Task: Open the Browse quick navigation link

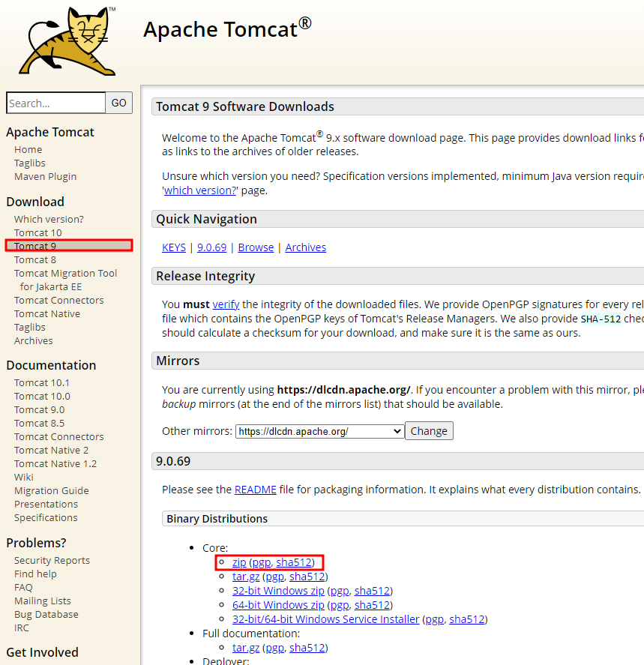Action: [256, 247]
